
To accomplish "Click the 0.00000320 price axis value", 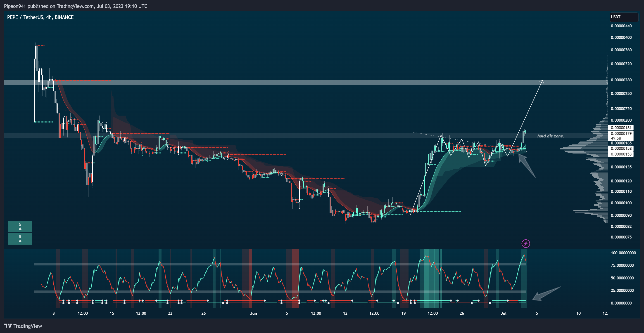I will coord(621,64).
